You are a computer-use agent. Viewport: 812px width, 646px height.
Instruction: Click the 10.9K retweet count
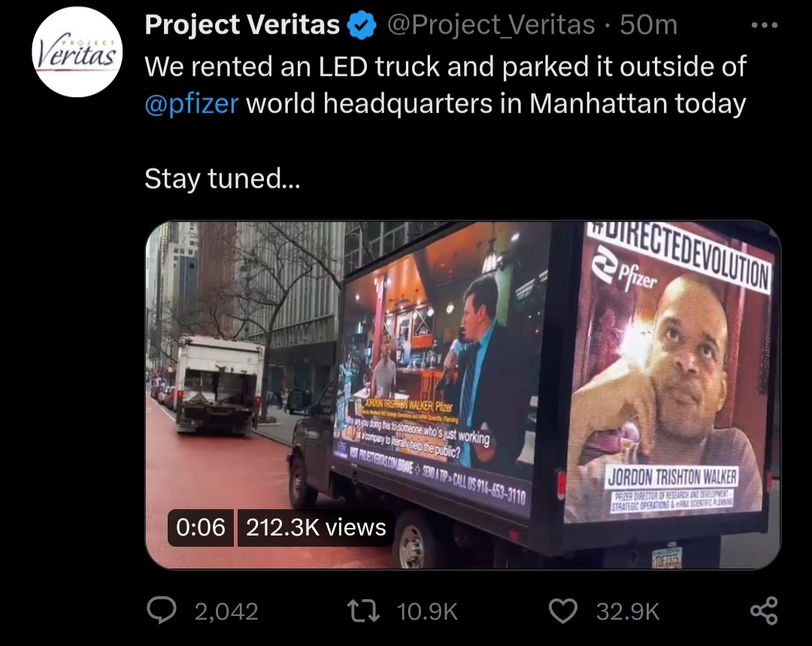[x=427, y=611]
